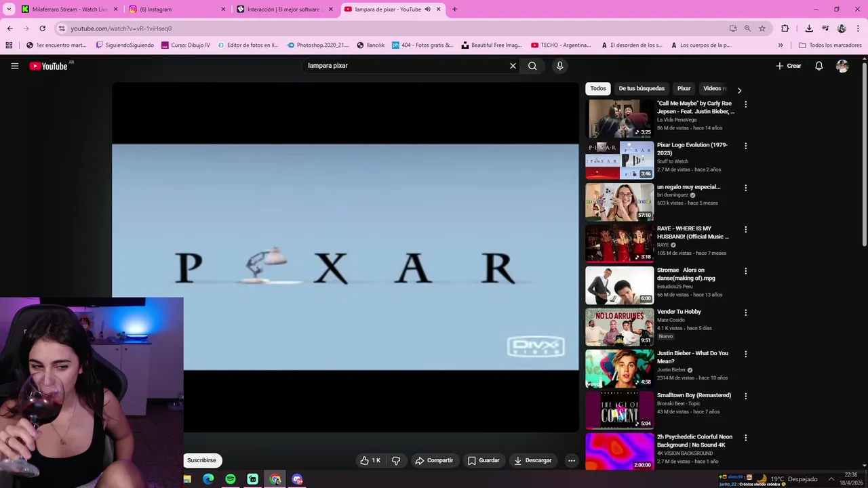
Task: Expand the hidden bookmarks overflow chevron
Action: pos(781,45)
